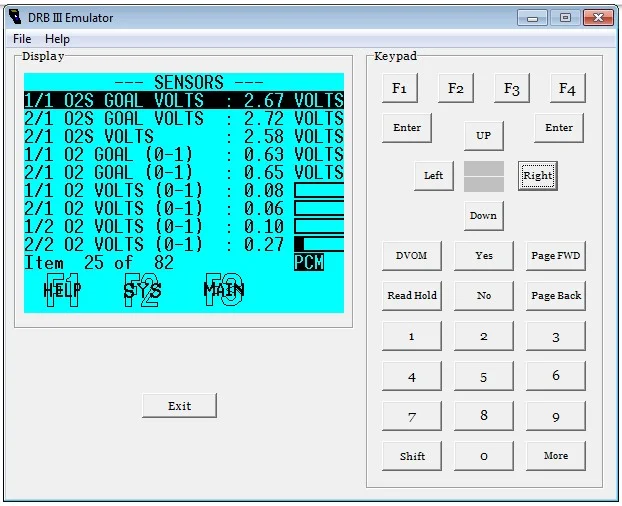This screenshot has width=622, height=506.
Task: Click numeric keypad button 6
Action: click(x=556, y=376)
